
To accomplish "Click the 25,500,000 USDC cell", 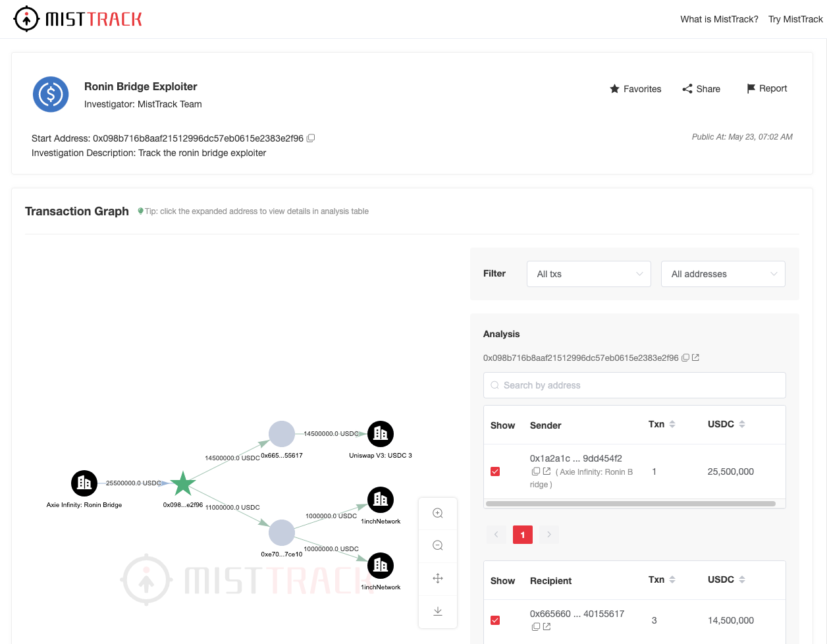I will click(x=731, y=471).
